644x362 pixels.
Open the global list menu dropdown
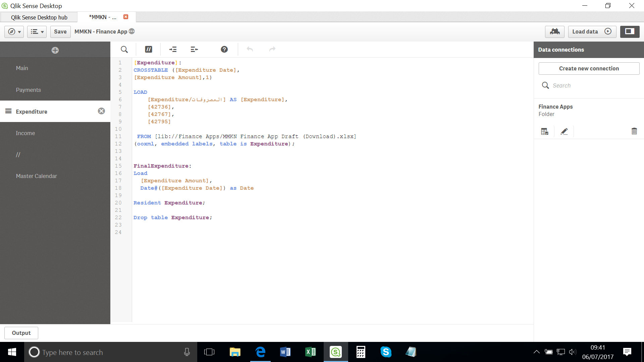coord(37,32)
